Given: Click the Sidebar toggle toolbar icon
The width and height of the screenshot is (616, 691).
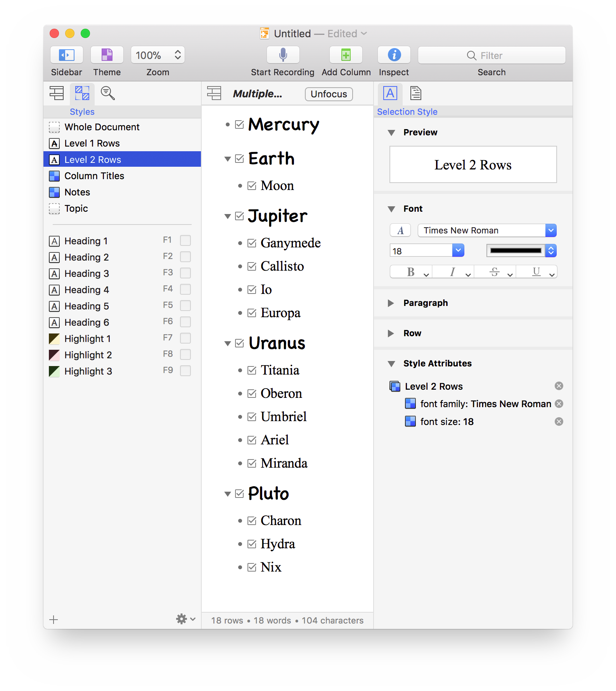Looking at the screenshot, I should pyautogui.click(x=66, y=55).
